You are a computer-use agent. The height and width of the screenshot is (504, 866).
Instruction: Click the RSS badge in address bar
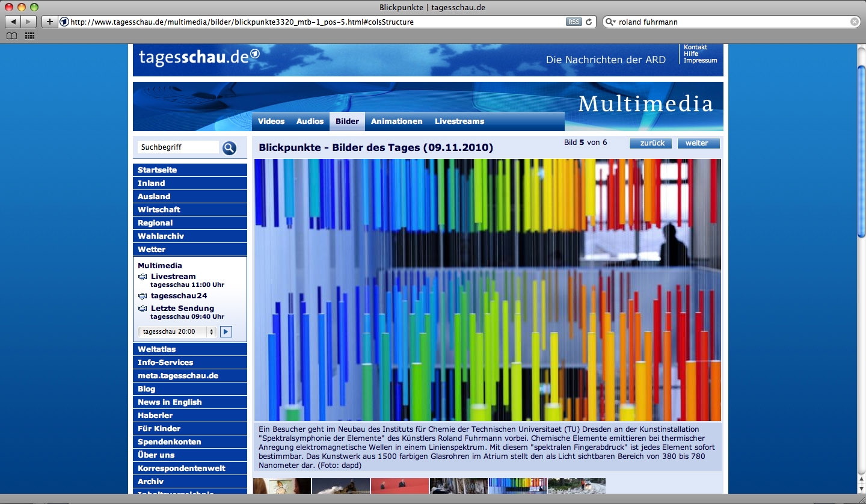click(x=574, y=22)
